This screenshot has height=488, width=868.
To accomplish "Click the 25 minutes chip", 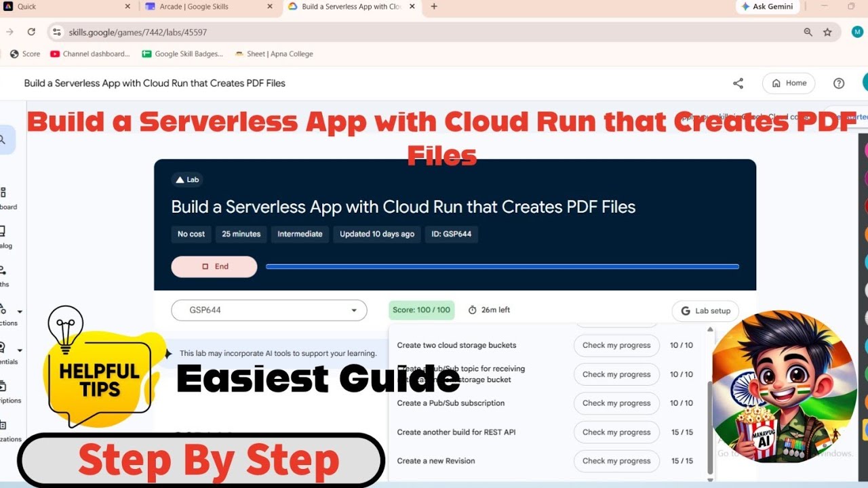I will [241, 234].
